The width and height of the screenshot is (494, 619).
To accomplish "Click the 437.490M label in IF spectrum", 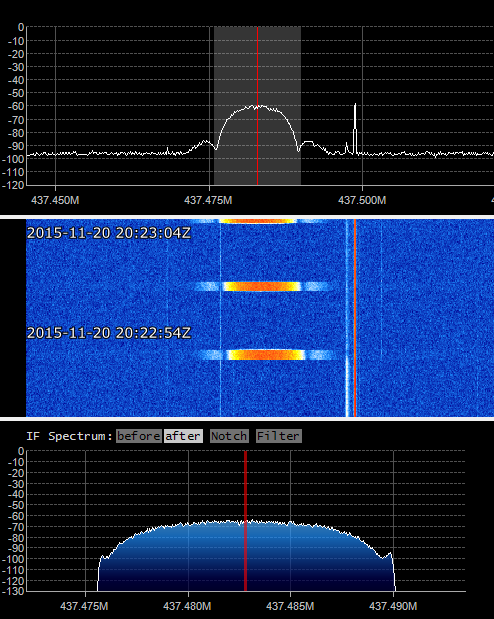I will tap(393, 606).
